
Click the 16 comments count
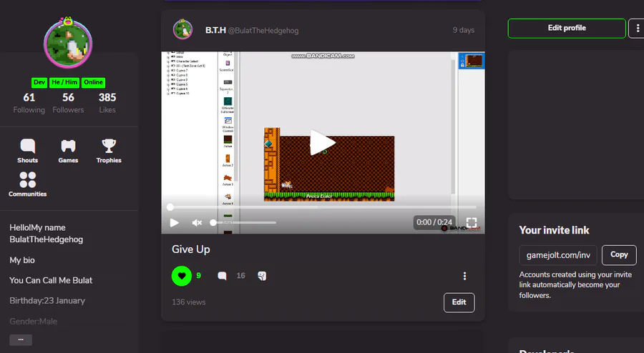coord(240,276)
